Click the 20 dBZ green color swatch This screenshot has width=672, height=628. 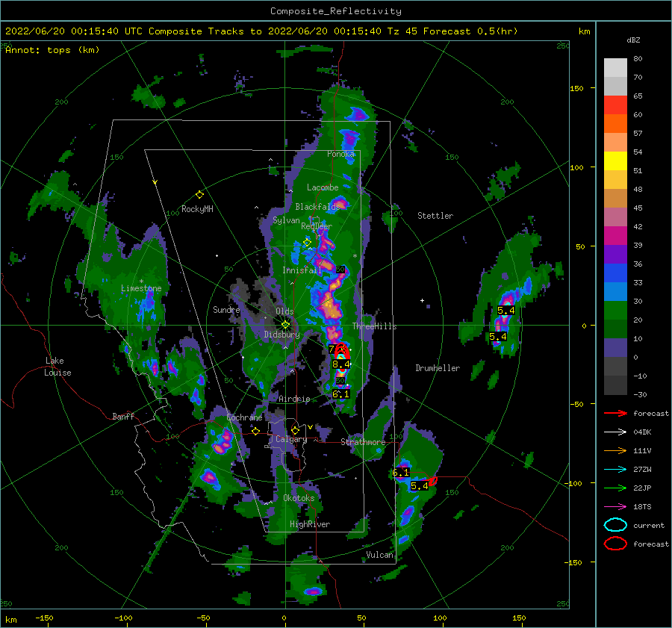pos(615,310)
